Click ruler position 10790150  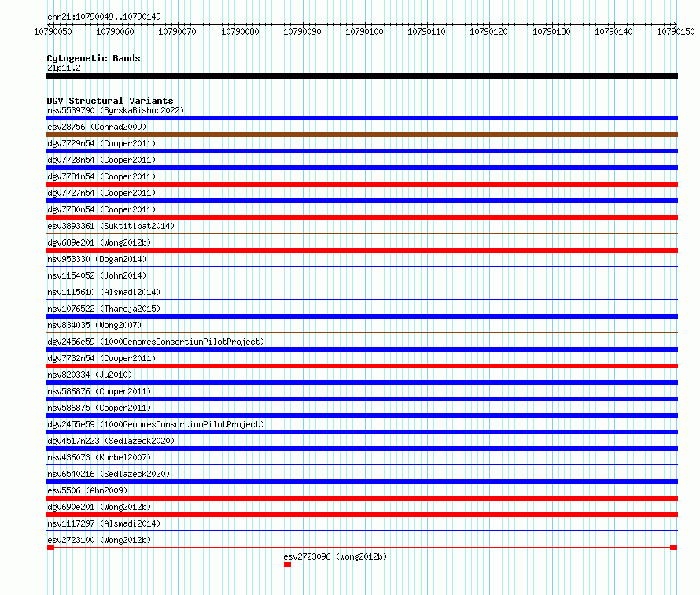(x=676, y=31)
